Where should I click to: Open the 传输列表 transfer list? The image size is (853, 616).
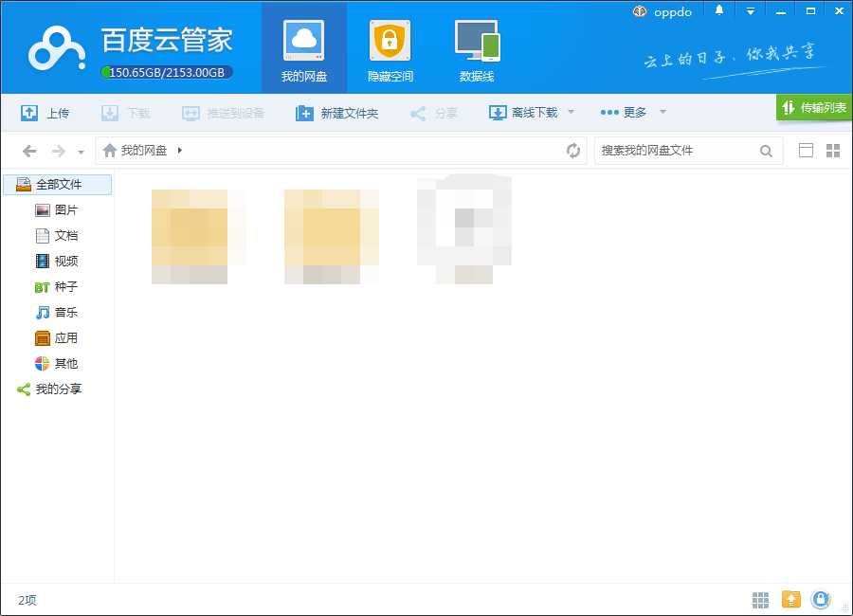(814, 107)
